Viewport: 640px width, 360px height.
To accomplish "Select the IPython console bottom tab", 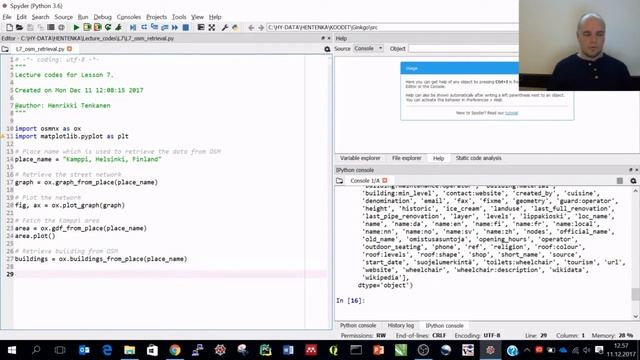I will 444,326.
